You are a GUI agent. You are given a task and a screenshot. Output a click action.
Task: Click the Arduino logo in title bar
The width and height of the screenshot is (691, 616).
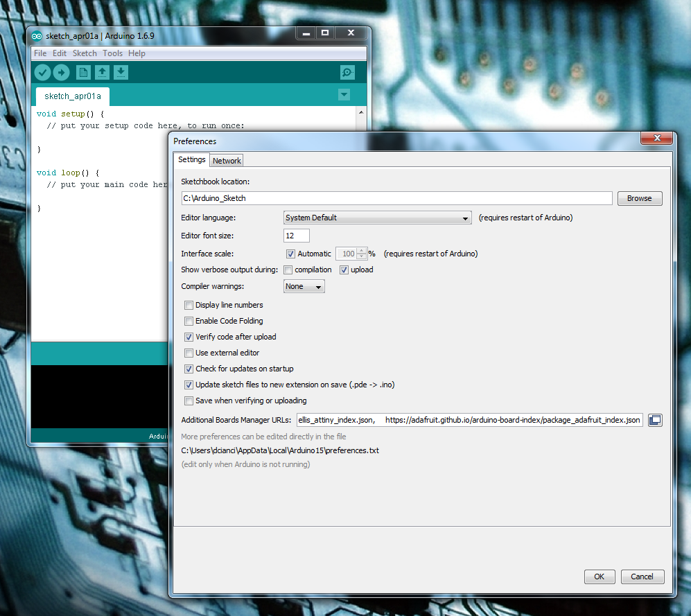37,36
